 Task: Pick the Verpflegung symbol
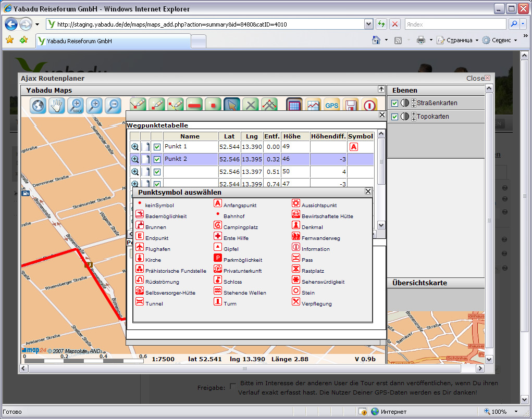(296, 302)
